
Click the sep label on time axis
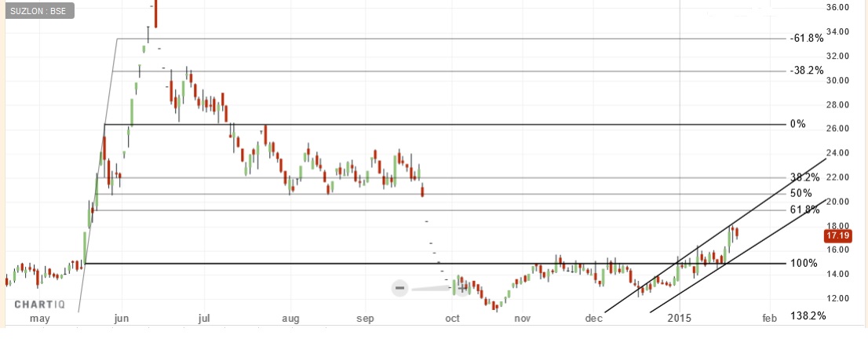pos(366,319)
